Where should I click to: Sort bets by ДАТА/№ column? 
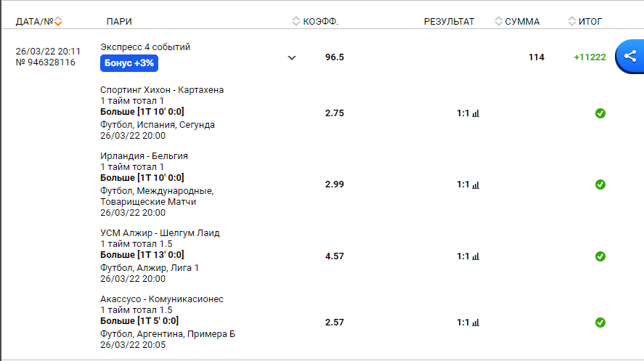pyautogui.click(x=39, y=22)
